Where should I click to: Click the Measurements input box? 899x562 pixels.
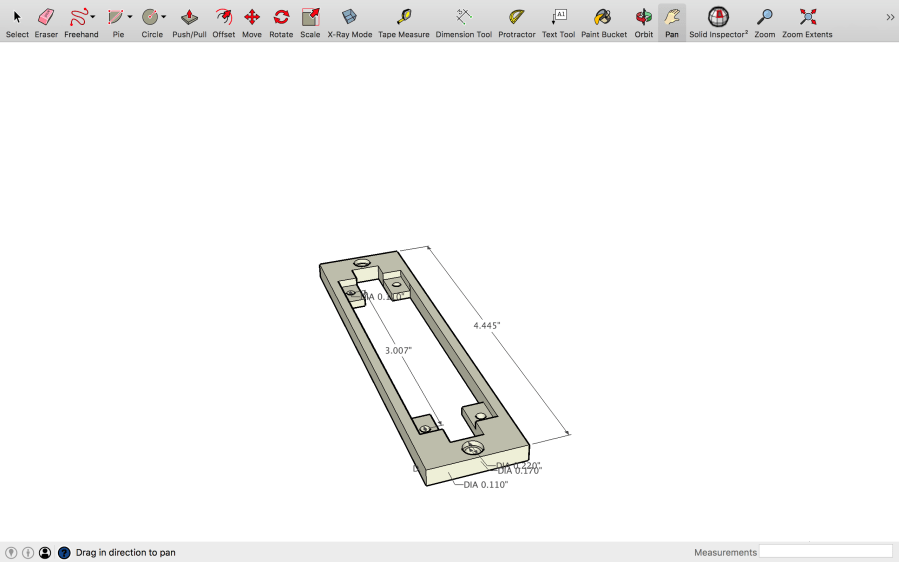[825, 552]
